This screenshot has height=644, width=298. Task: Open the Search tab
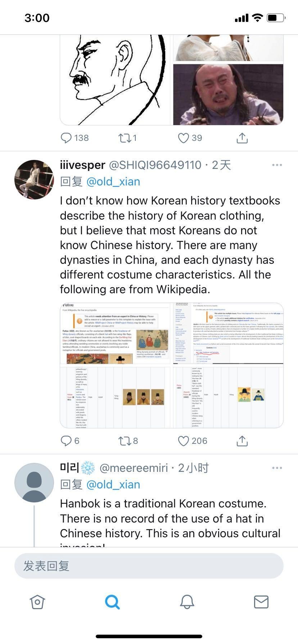click(x=112, y=602)
